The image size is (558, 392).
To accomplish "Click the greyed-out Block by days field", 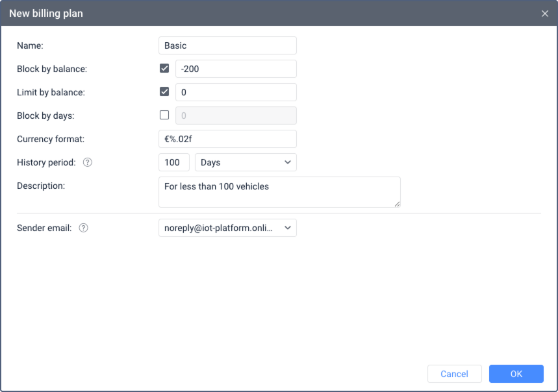I will (236, 116).
